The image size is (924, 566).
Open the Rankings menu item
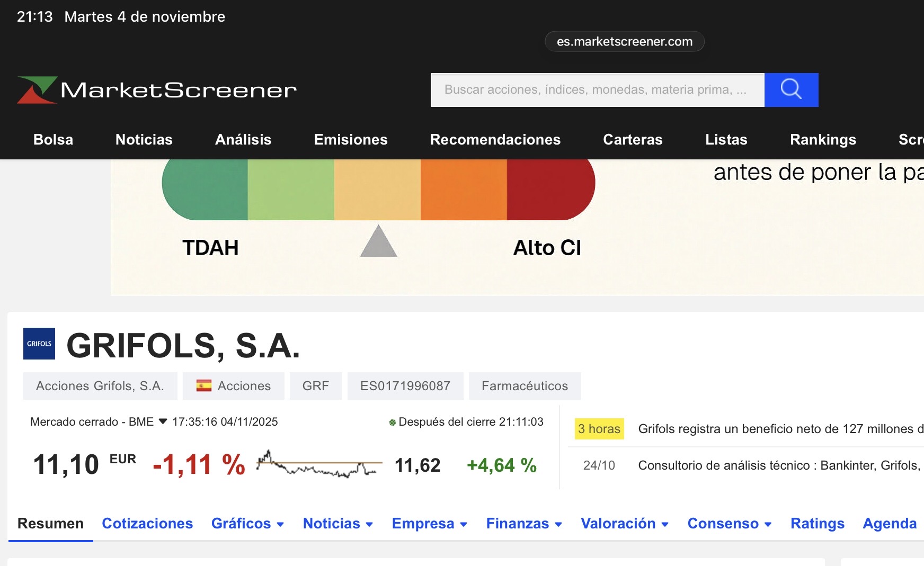(x=823, y=139)
